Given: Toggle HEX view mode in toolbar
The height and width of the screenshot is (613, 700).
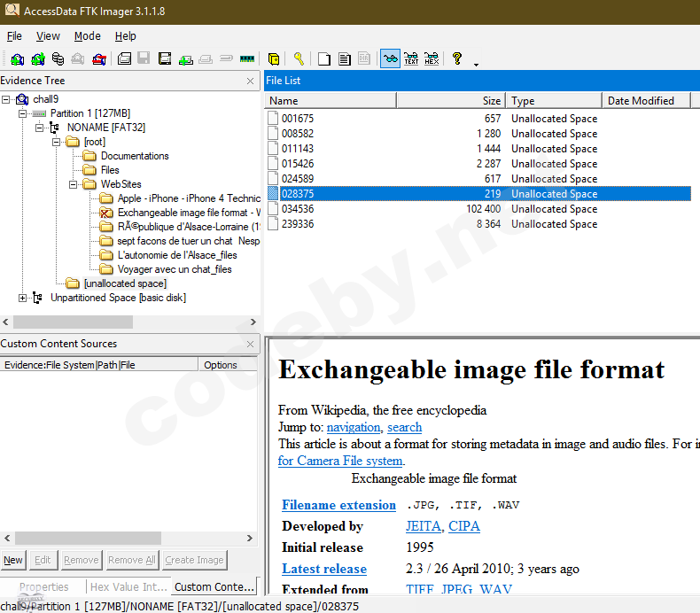Looking at the screenshot, I should tap(432, 59).
